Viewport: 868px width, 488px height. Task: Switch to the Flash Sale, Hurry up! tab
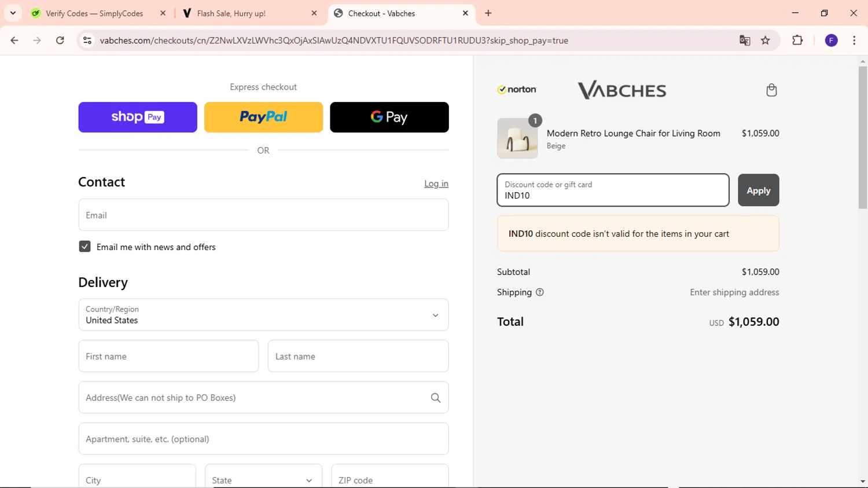tap(231, 13)
